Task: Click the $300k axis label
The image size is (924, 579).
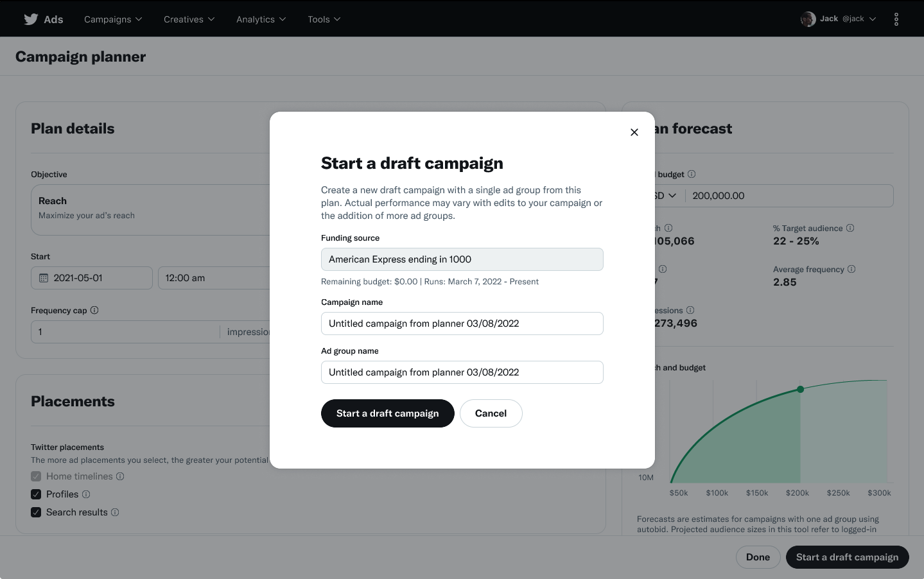Action: [879, 493]
